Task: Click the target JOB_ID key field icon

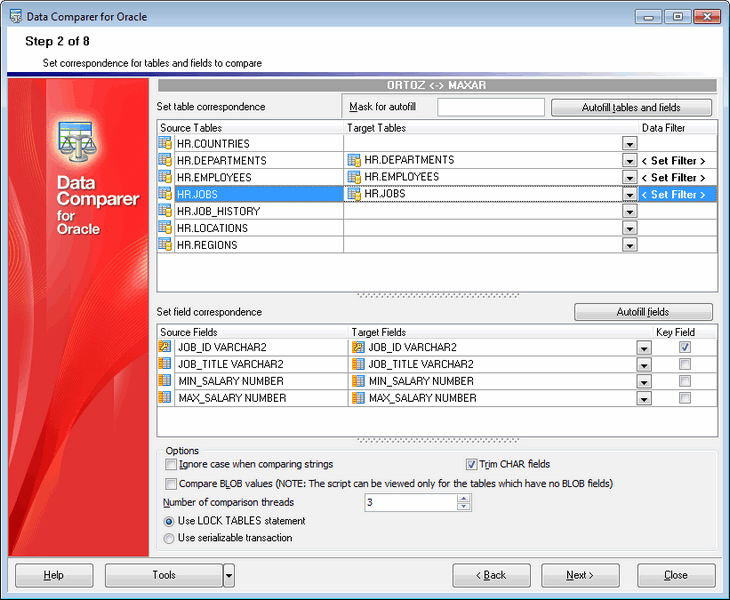Action: point(358,347)
